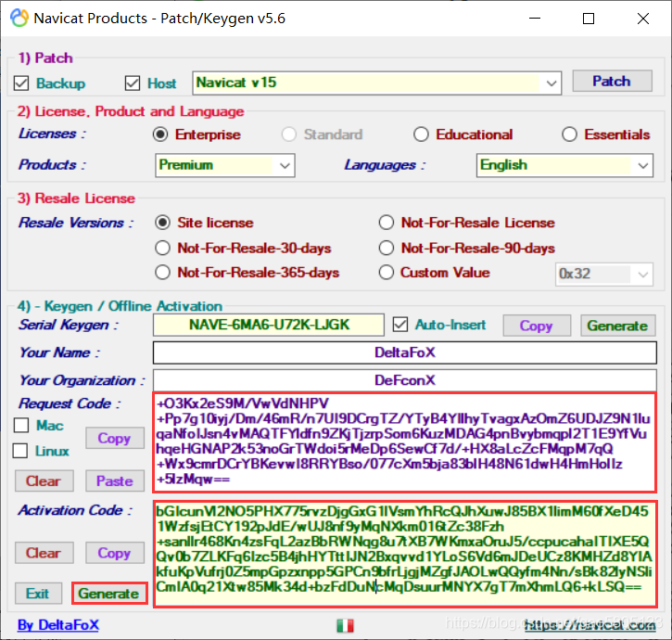672x640 pixels.
Task: Click the Navicat app icon in title bar
Action: coord(19,18)
